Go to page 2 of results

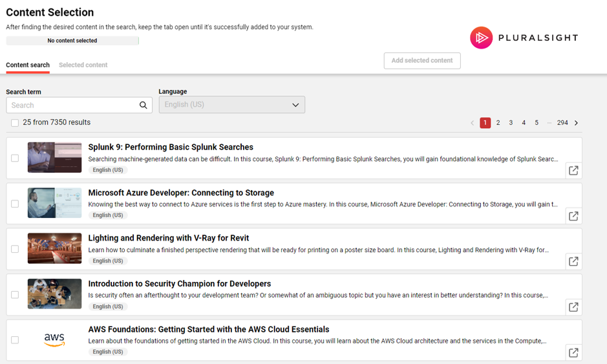(x=498, y=123)
